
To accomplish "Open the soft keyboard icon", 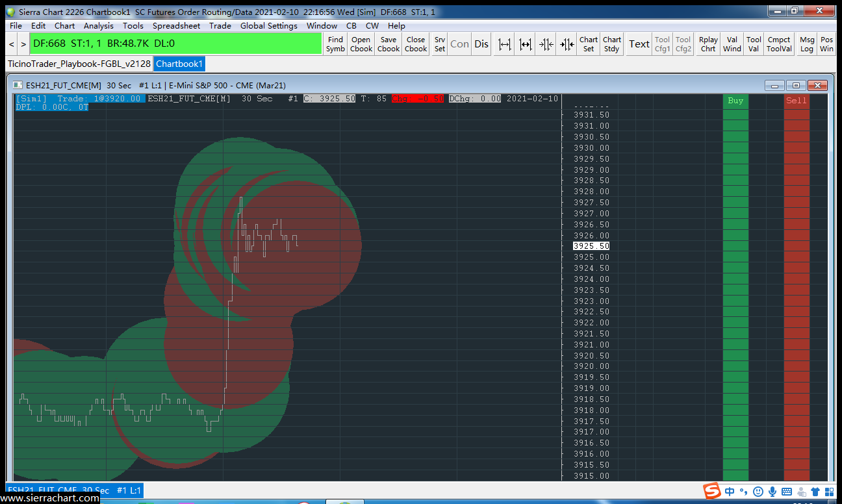I will (787, 492).
